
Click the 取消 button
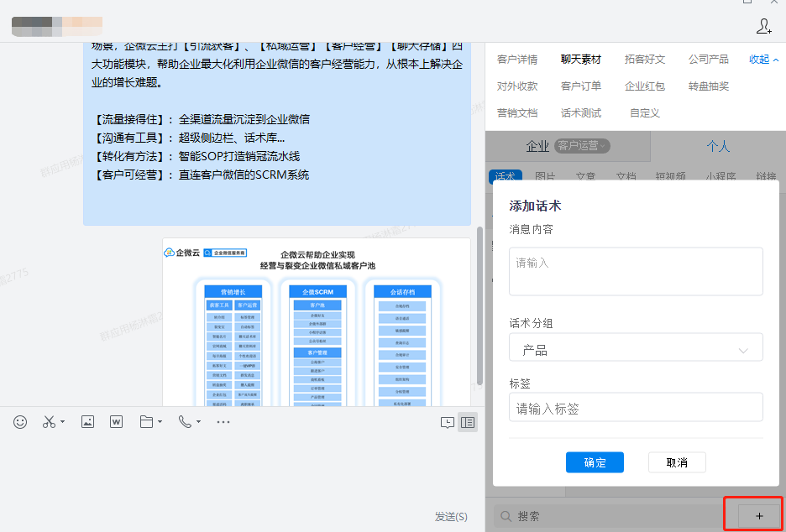[677, 462]
